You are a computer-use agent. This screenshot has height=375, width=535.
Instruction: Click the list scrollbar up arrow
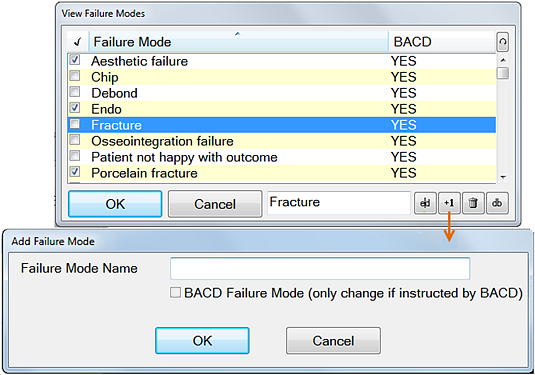[x=503, y=60]
